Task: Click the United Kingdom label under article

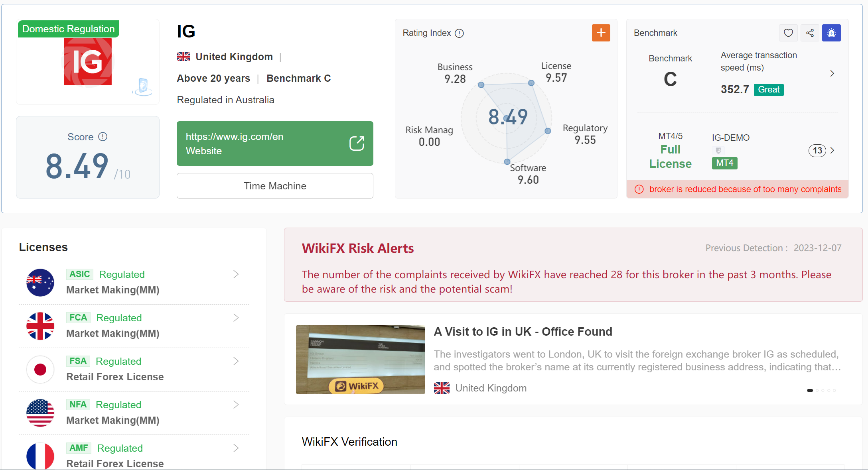Action: pyautogui.click(x=491, y=388)
